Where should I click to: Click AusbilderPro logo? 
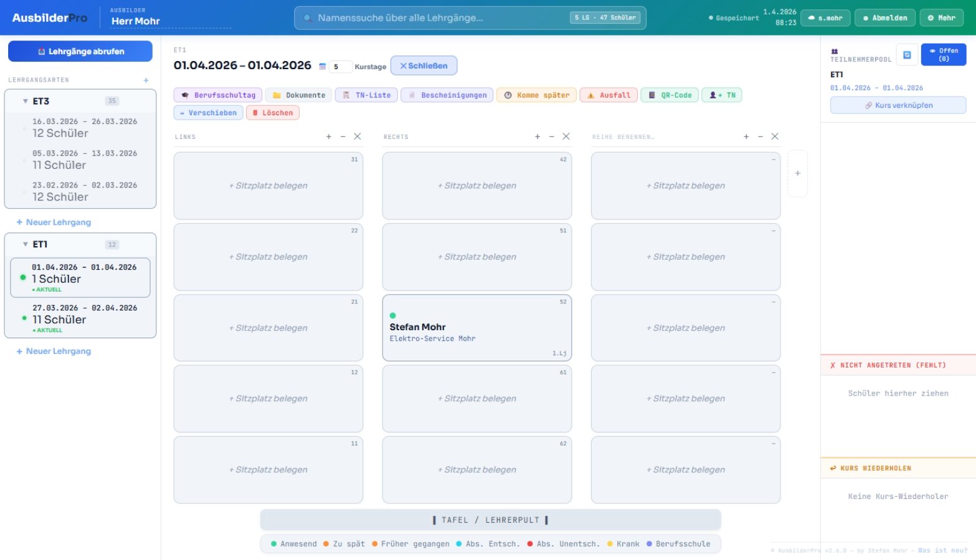(x=50, y=18)
